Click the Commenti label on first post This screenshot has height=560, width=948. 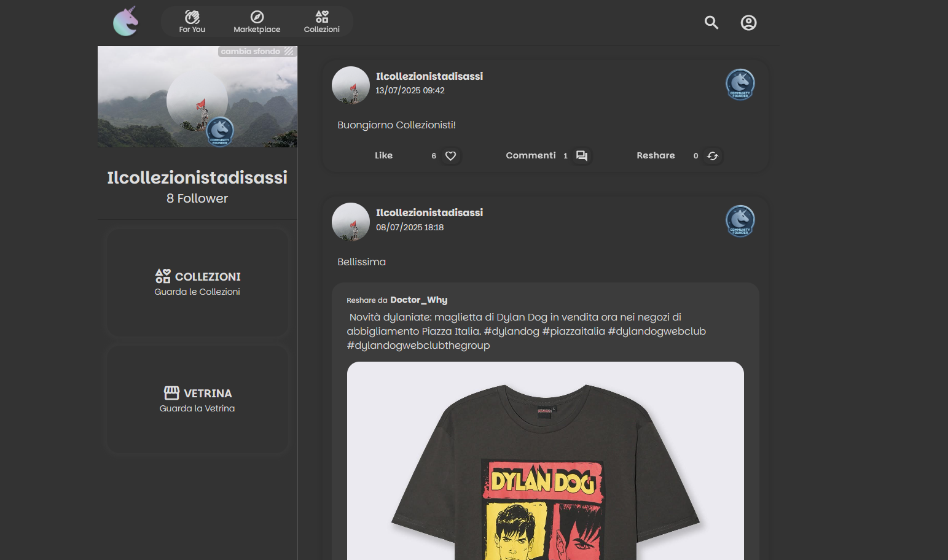pos(531,155)
